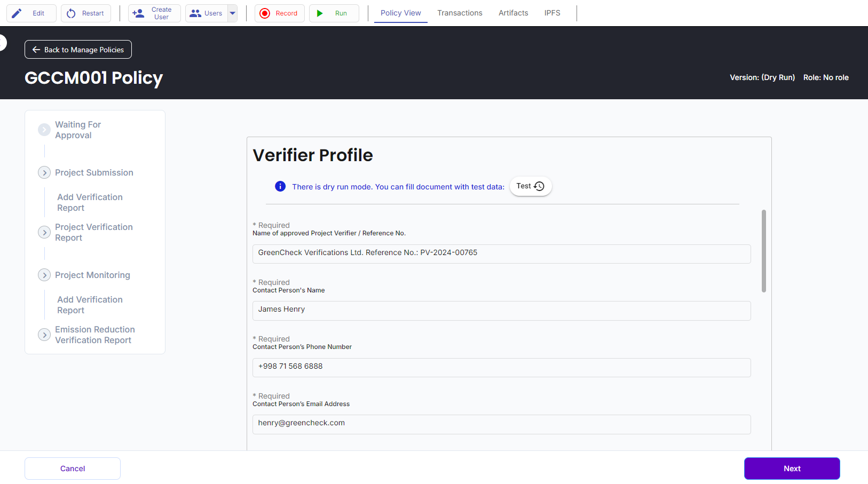Start recording with the Record icon

click(265, 13)
